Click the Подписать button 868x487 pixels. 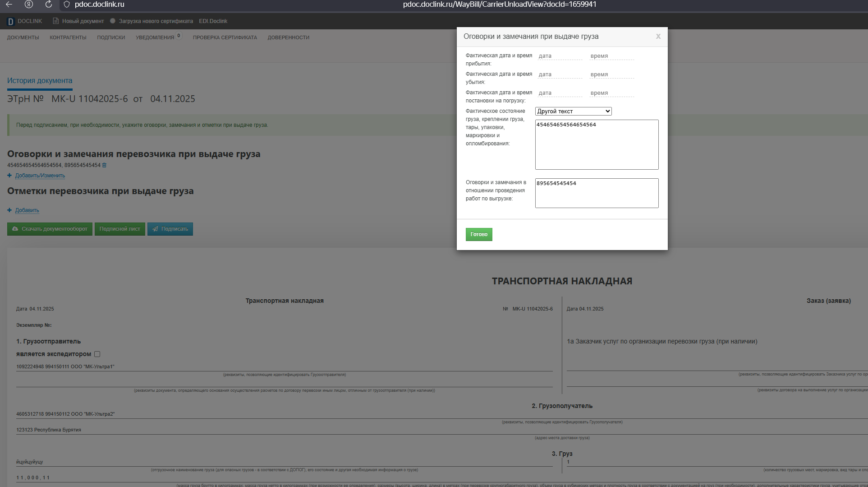coord(170,229)
